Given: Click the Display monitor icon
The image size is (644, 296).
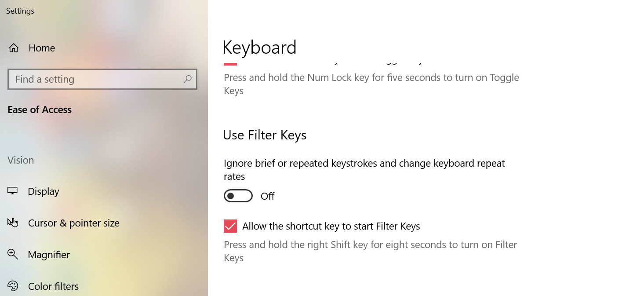Looking at the screenshot, I should pyautogui.click(x=13, y=191).
